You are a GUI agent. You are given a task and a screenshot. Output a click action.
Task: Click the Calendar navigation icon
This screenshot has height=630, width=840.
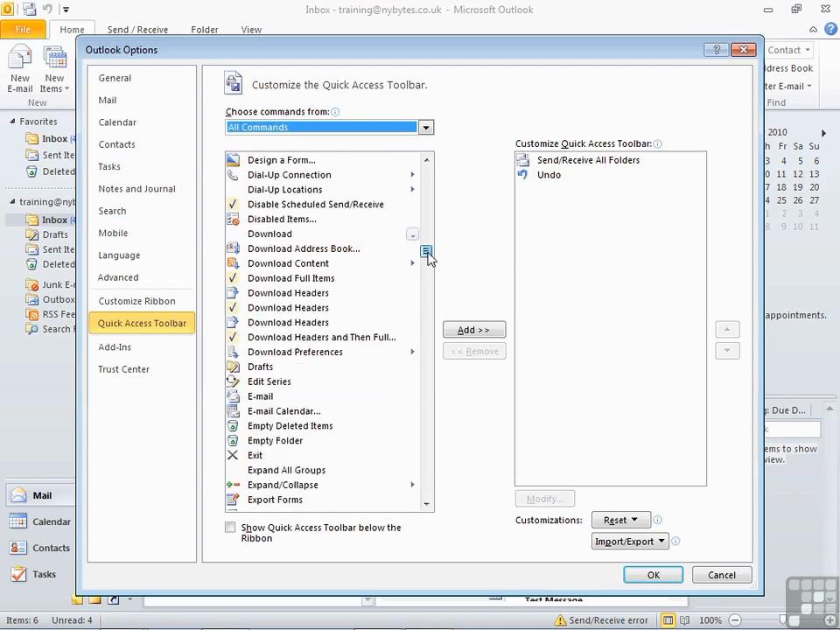tap(18, 521)
